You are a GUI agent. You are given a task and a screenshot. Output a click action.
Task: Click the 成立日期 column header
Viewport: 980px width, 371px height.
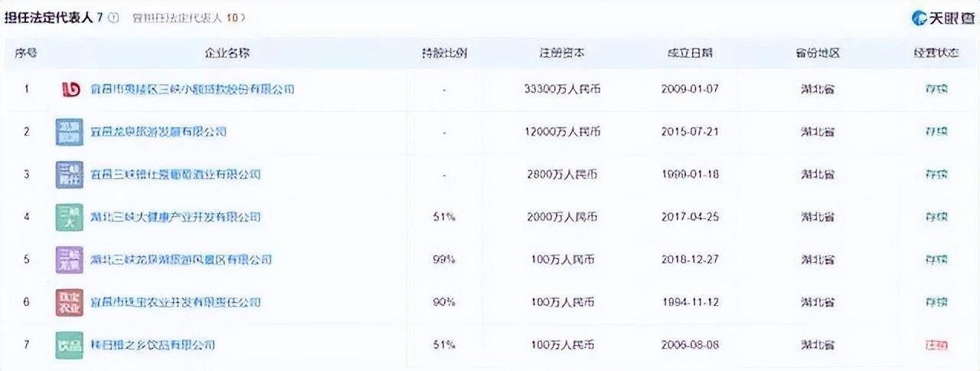click(690, 54)
